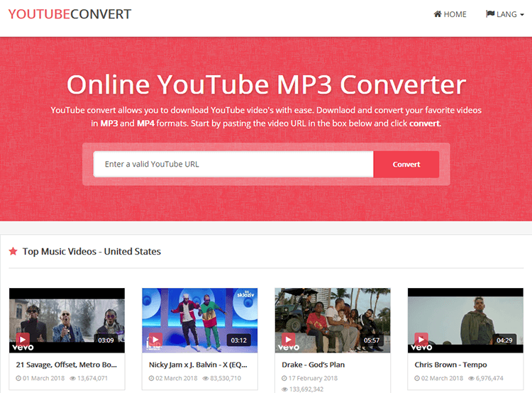Click the eye icon beside 6,976,474 views

[x=471, y=378]
